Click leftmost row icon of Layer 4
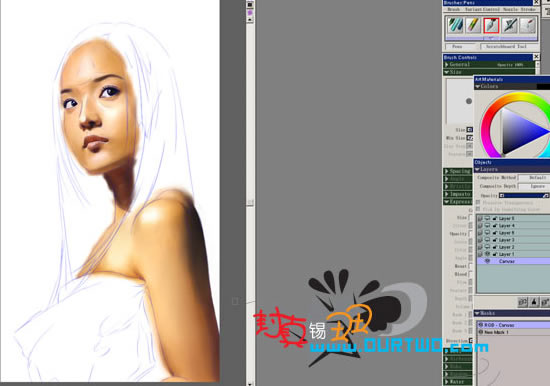The image size is (550, 386). tap(480, 226)
